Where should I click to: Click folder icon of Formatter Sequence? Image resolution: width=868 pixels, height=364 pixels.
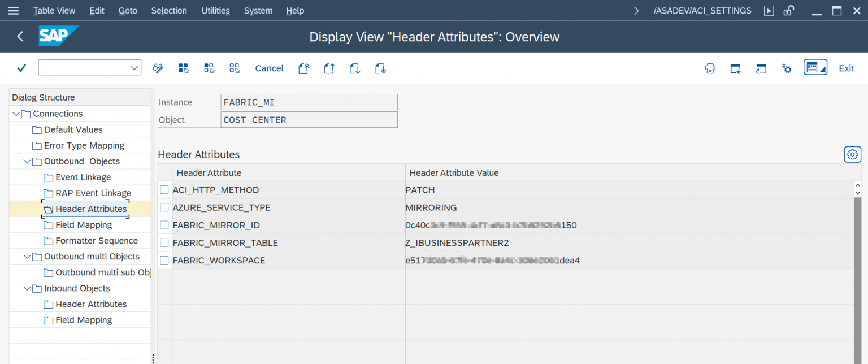(48, 240)
